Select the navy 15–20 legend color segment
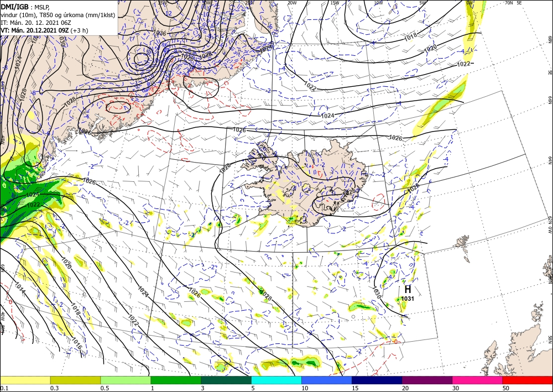The width and height of the screenshot is (553, 392). [377, 380]
